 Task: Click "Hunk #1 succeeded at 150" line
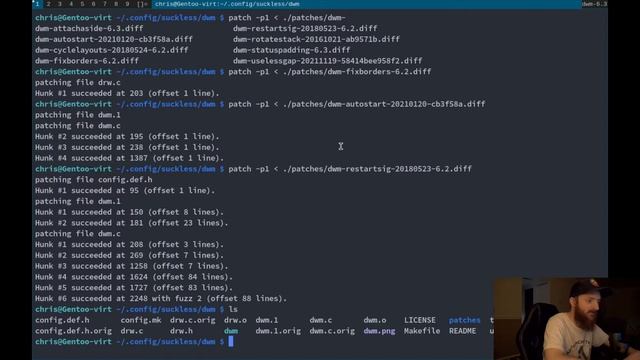pyautogui.click(x=129, y=212)
